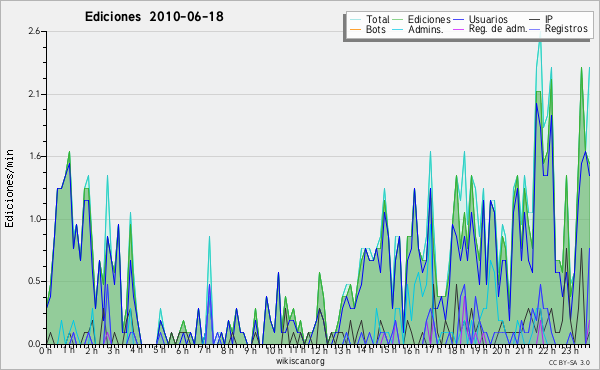Click the 'Bots' legend entry
Viewport: 600px width, 370px height.
[376, 29]
